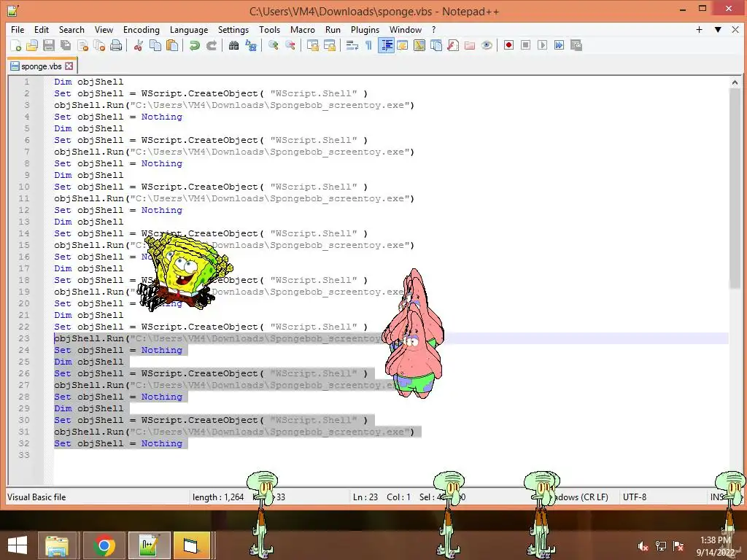Save the current file with floppy icon
The image size is (747, 560).
point(49,45)
